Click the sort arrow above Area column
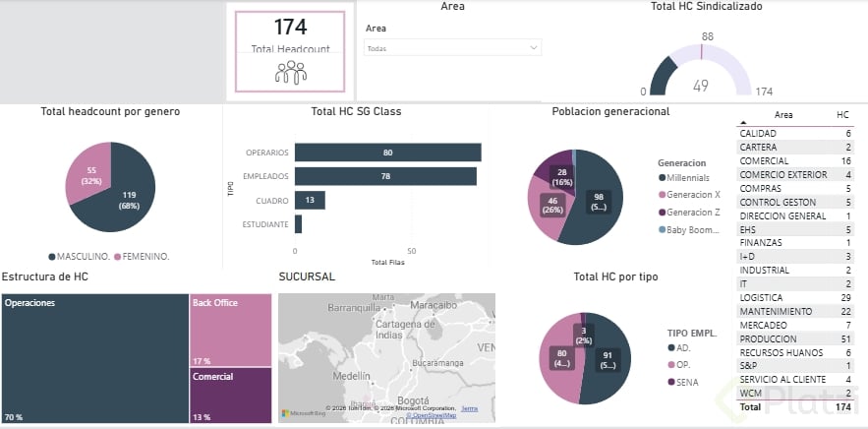868x429 pixels. (743, 122)
